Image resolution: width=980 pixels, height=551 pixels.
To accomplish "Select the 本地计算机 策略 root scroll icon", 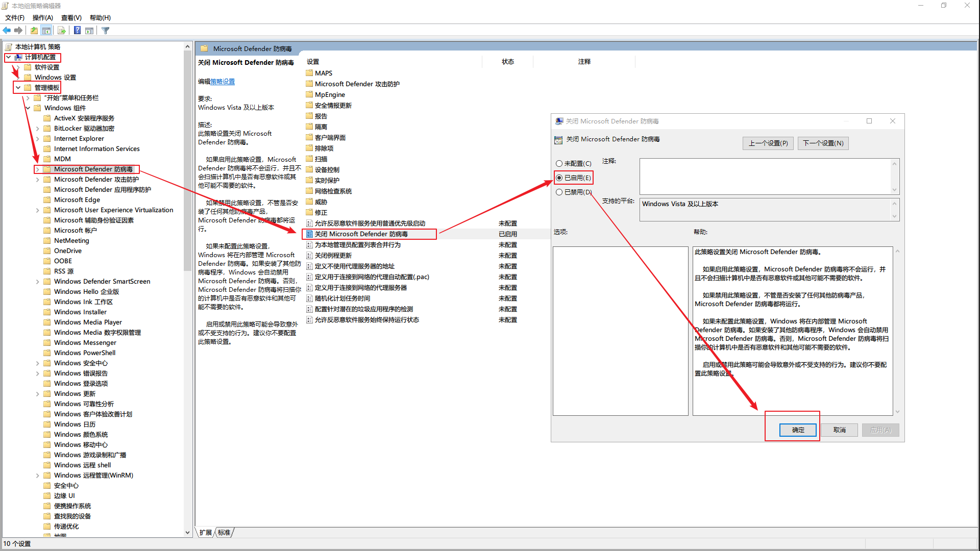I will [x=9, y=47].
